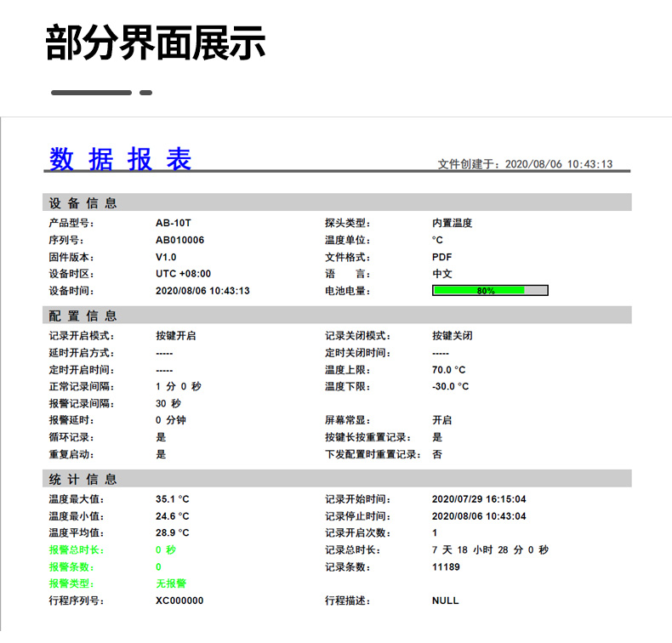This screenshot has height=643, width=672.
Task: Click the record start time 2020/07/29 16:15:04
Action: point(479,499)
